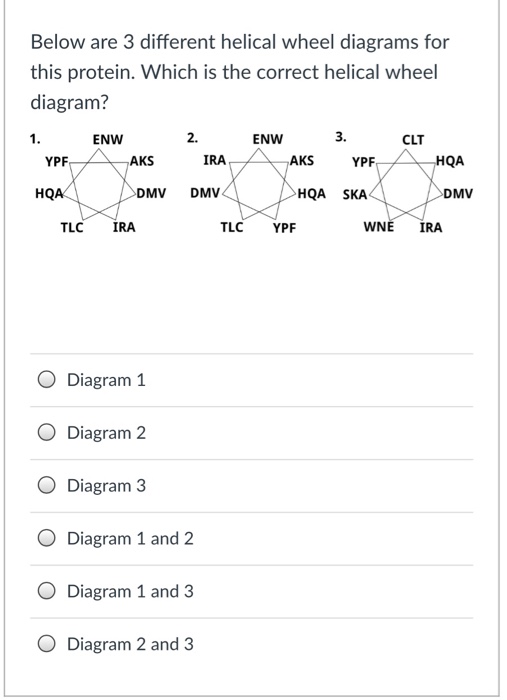Click the 'Diagram 2 and 3' label text

130,644
